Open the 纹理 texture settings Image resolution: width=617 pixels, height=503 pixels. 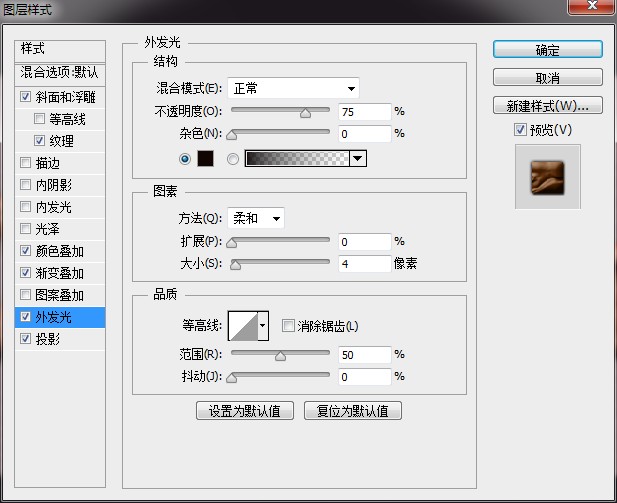pyautogui.click(x=61, y=141)
